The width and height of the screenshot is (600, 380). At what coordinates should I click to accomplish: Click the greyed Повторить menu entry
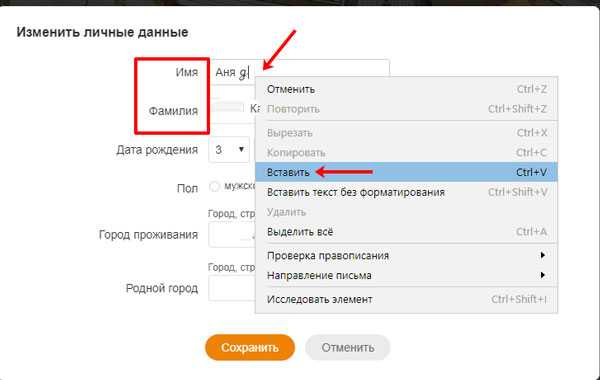[x=406, y=109]
